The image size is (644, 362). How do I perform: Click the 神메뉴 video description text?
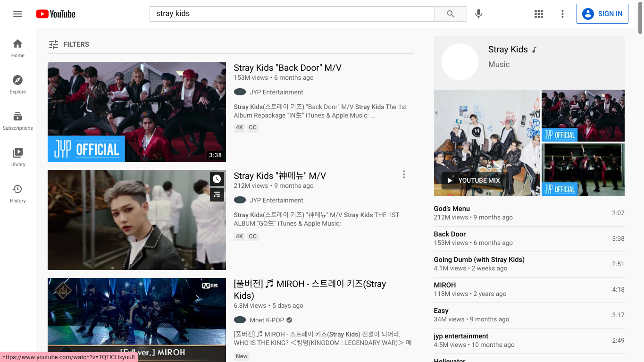(317, 219)
